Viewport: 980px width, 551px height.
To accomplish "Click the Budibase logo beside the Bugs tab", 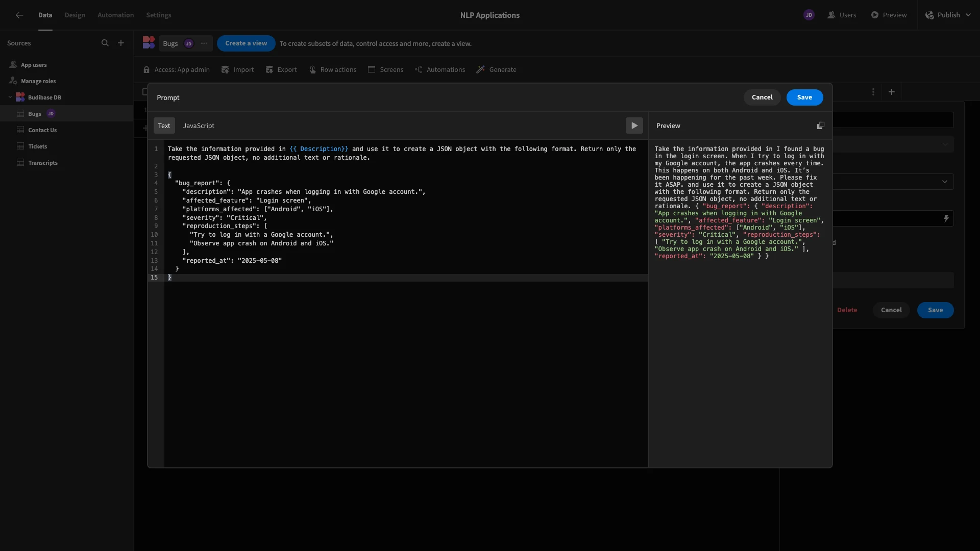I will coord(149,43).
